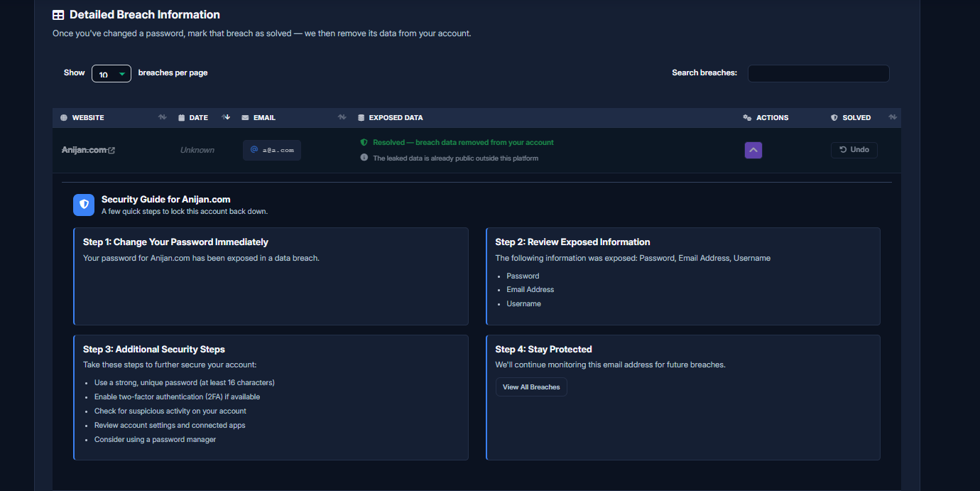Click the ACTIONS column header text

click(773, 118)
